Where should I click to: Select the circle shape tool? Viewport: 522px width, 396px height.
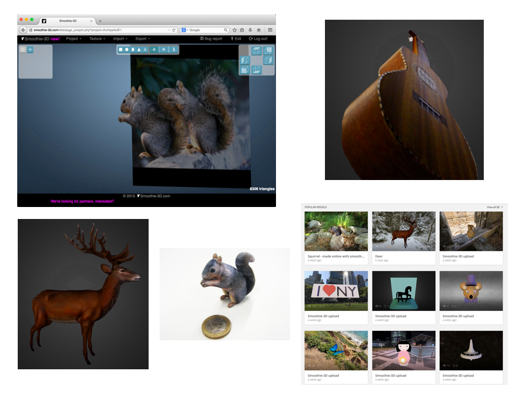pos(127,49)
